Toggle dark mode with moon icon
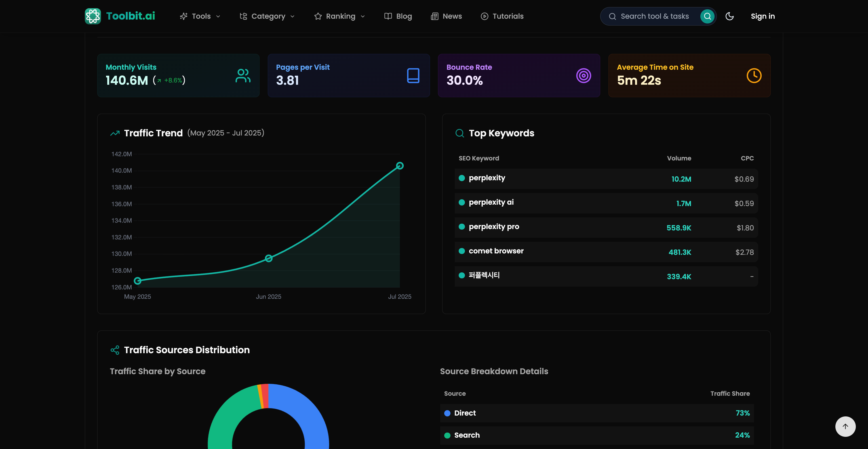The width and height of the screenshot is (868, 449). pos(730,16)
